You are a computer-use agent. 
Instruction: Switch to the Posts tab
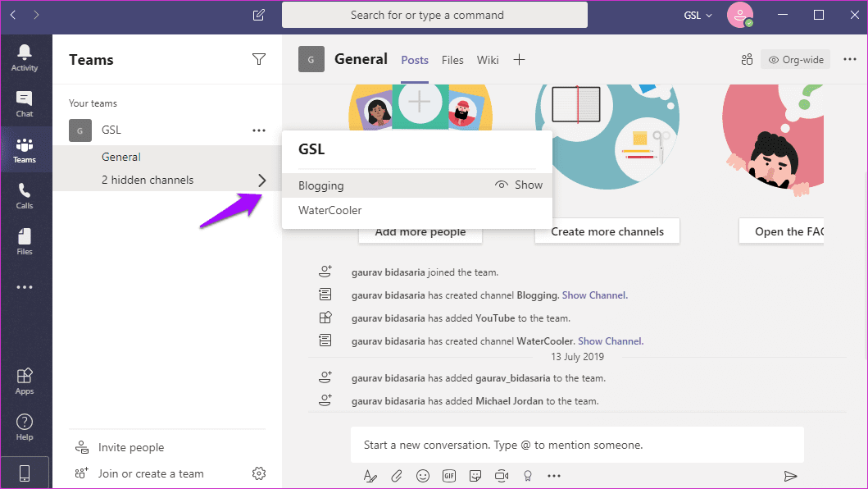(x=415, y=60)
